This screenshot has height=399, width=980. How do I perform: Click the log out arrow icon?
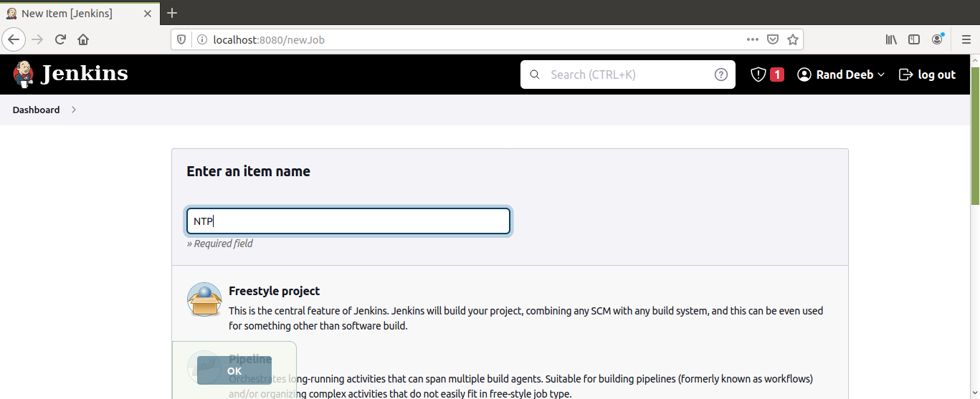(x=905, y=74)
